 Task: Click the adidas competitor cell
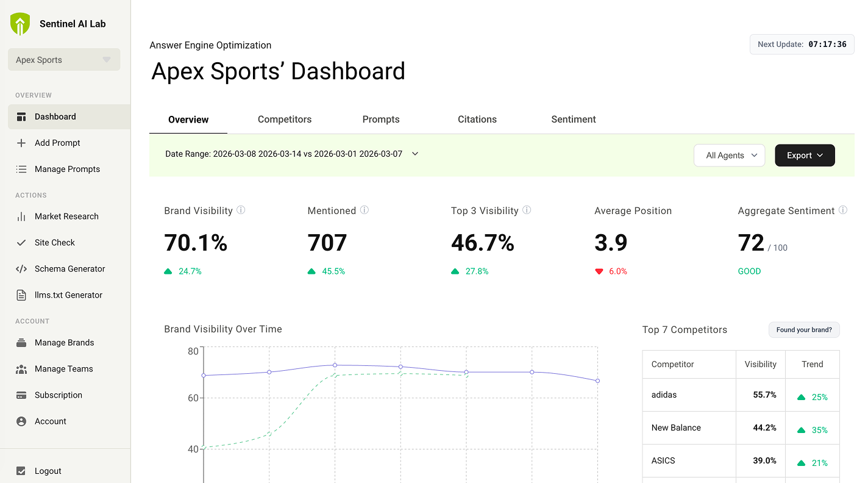689,395
